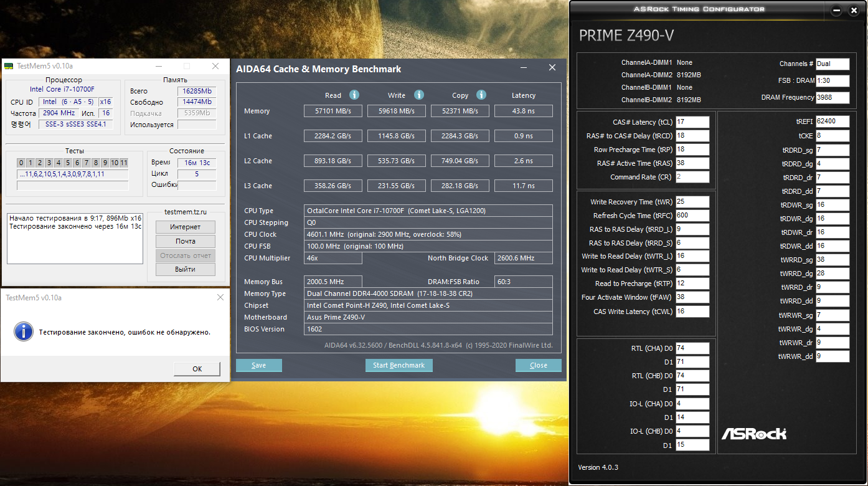Select the Write Recovery Time (tWR) field
The height and width of the screenshot is (486, 868).
click(692, 202)
